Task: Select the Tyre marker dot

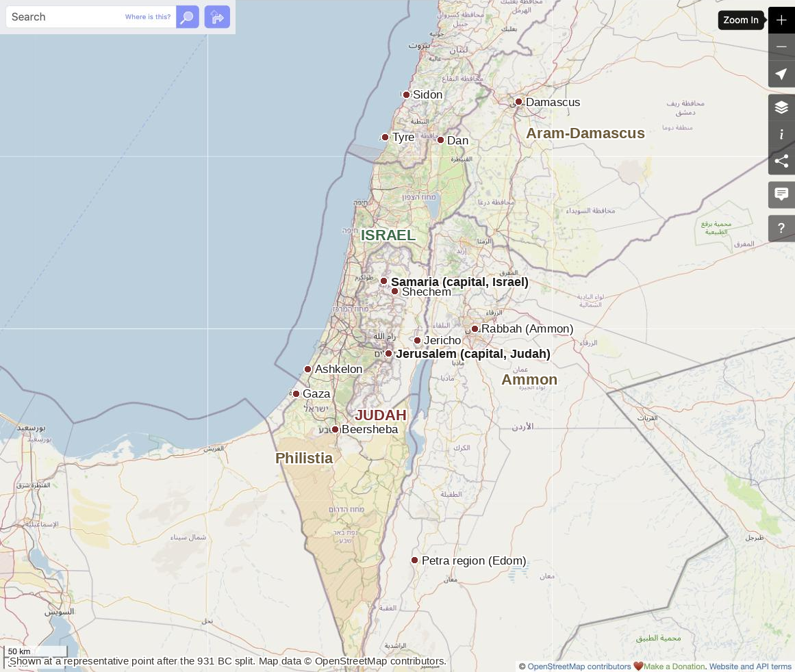Action: point(386,138)
